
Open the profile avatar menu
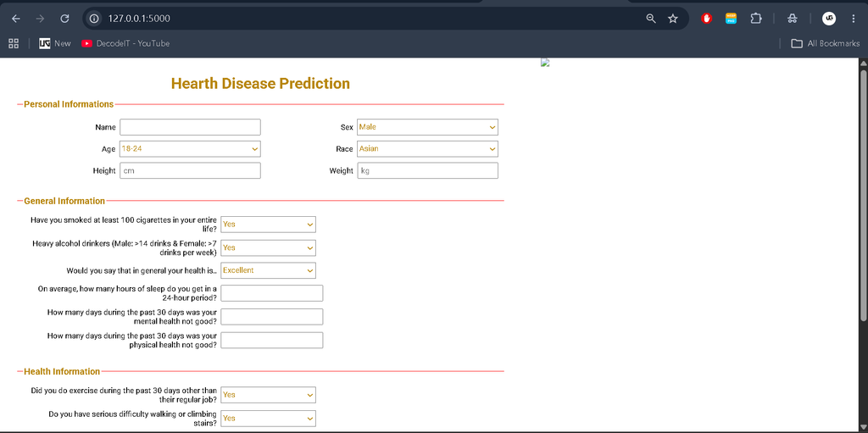click(x=829, y=19)
